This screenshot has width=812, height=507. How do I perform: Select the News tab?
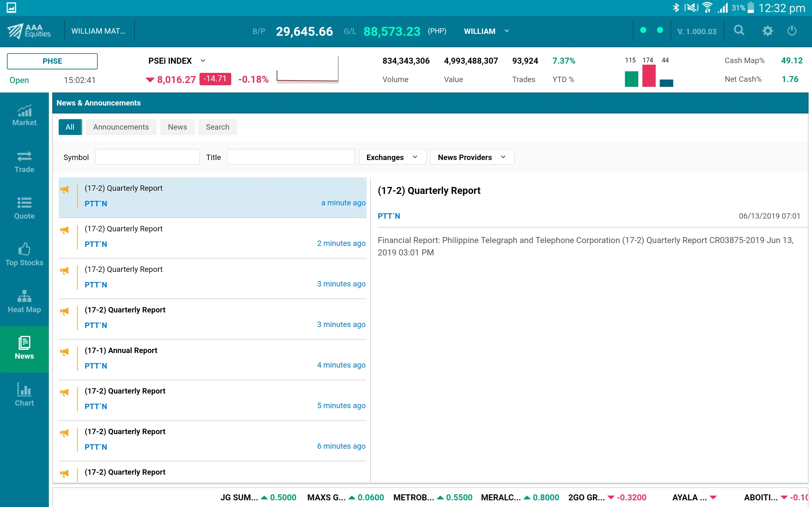tap(177, 127)
